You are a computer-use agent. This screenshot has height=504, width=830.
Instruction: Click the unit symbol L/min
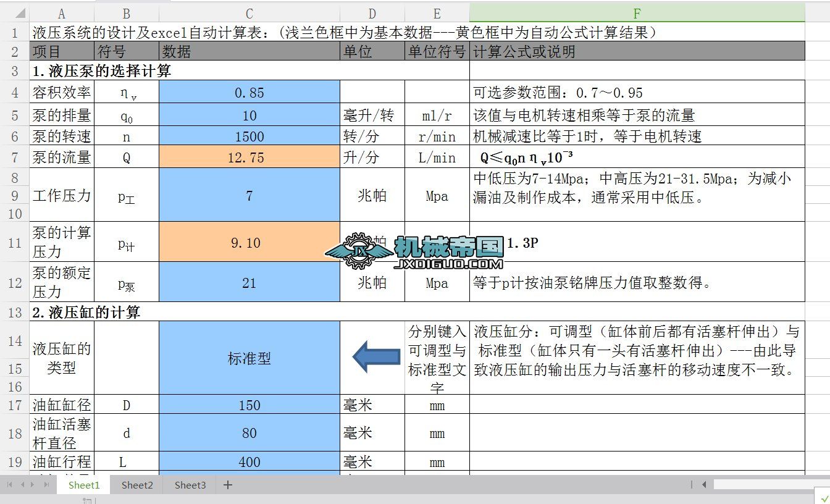(437, 157)
